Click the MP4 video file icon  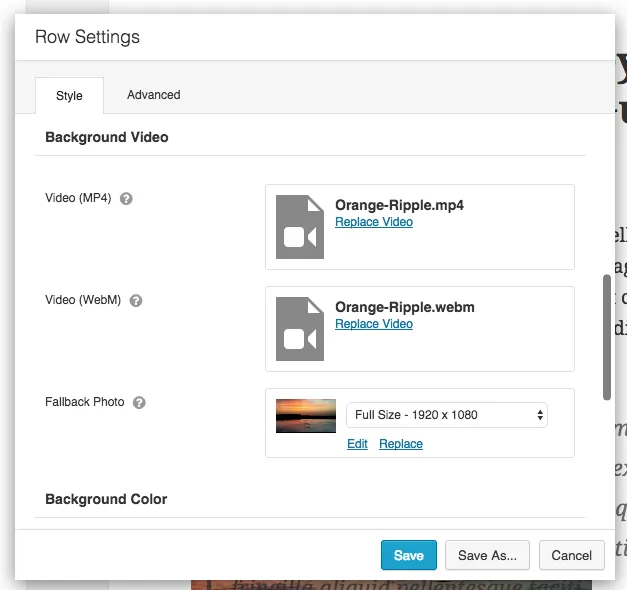point(300,227)
